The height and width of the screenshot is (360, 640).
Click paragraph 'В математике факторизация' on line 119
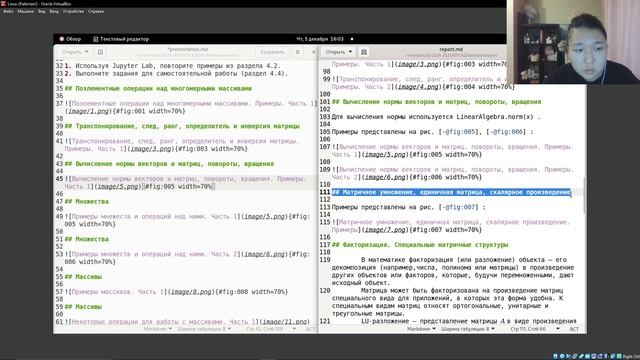coord(453,271)
